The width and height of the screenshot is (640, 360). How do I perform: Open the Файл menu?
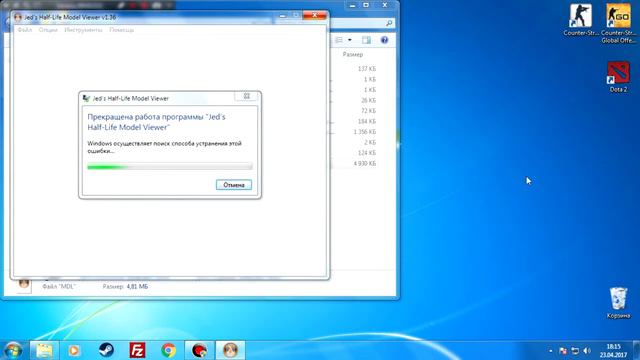24,30
